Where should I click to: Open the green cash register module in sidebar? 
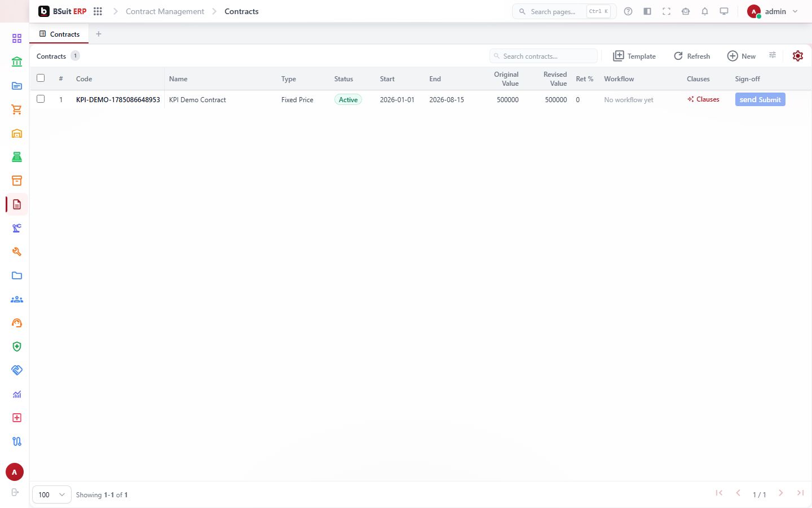(17, 157)
